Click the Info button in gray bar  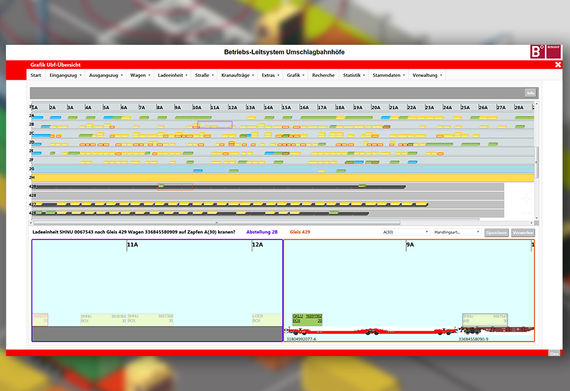[x=530, y=93]
